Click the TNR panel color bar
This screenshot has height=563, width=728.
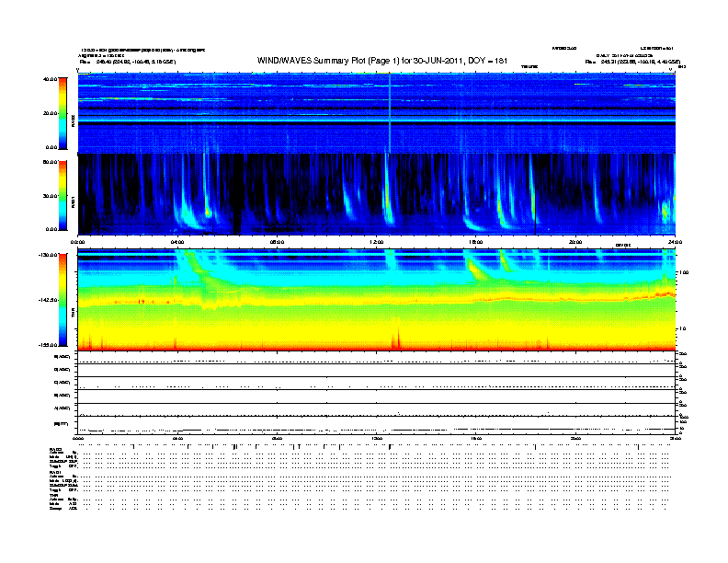click(63, 300)
